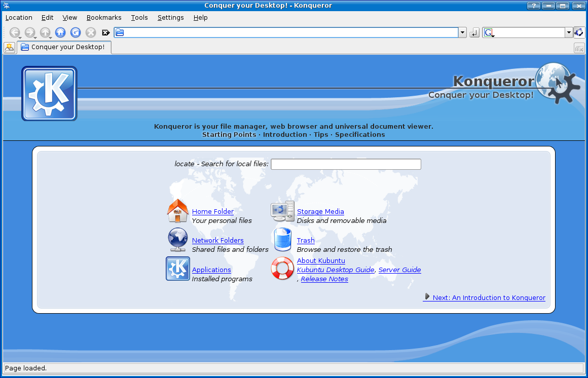This screenshot has height=378, width=588.
Task: Click the locate search input field
Action: click(346, 164)
